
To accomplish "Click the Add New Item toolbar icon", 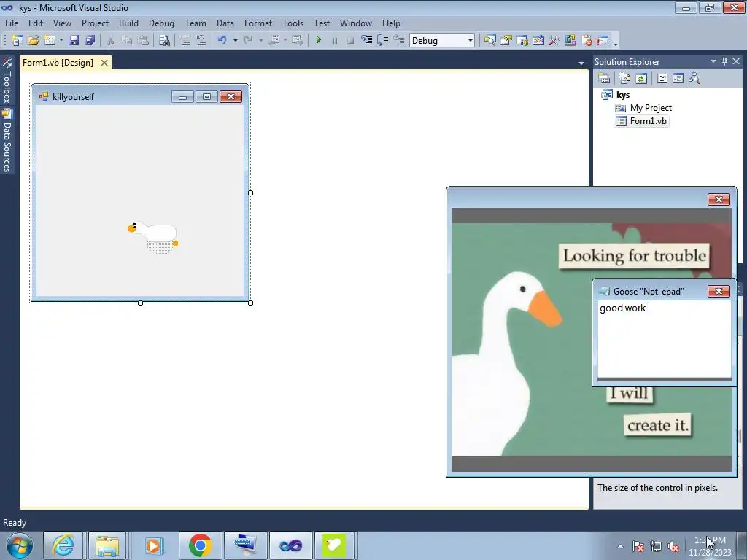I will pos(50,41).
